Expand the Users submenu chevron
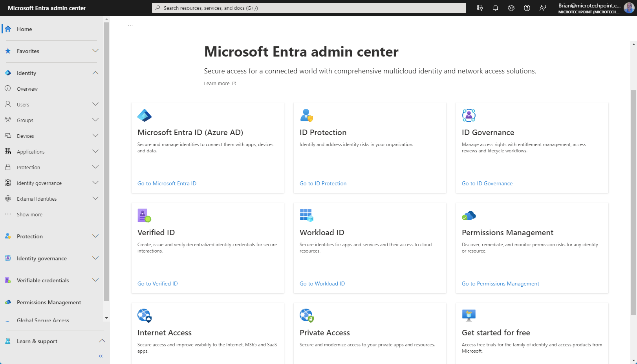The height and width of the screenshot is (364, 637). [x=95, y=104]
